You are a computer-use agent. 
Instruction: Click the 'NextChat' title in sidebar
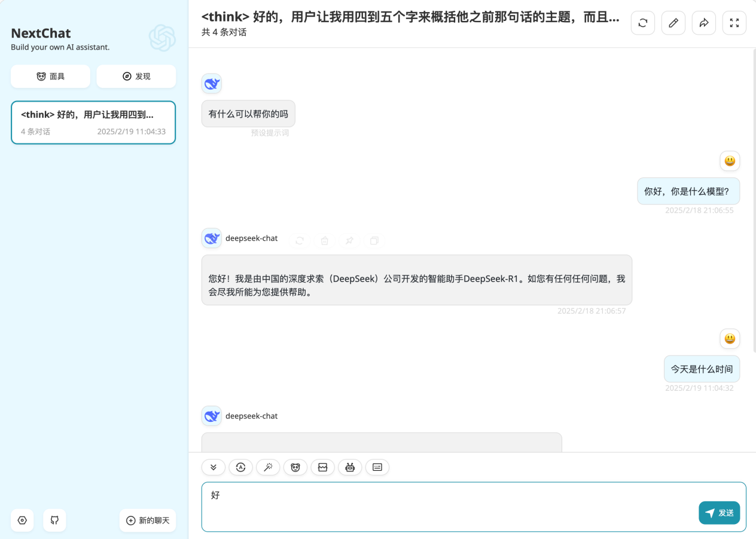click(41, 33)
